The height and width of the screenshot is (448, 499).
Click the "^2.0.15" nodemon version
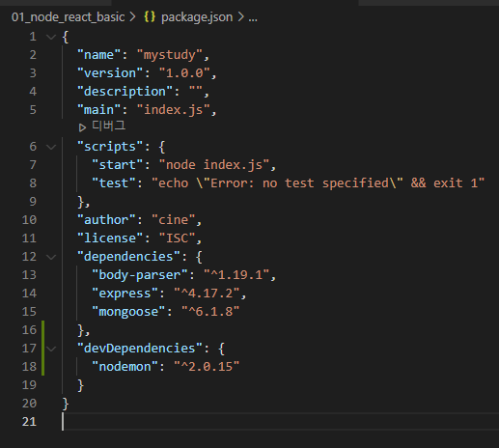207,367
